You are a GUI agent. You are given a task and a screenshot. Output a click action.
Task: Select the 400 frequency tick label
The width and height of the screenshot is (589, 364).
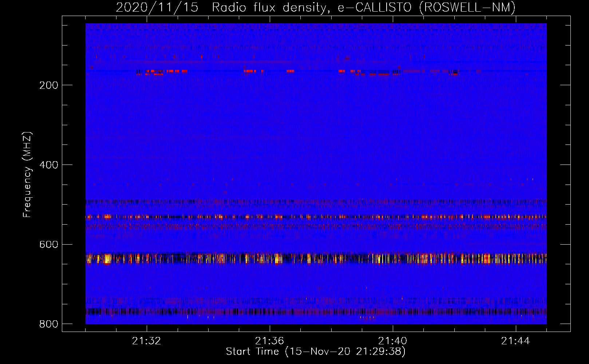[x=49, y=165]
